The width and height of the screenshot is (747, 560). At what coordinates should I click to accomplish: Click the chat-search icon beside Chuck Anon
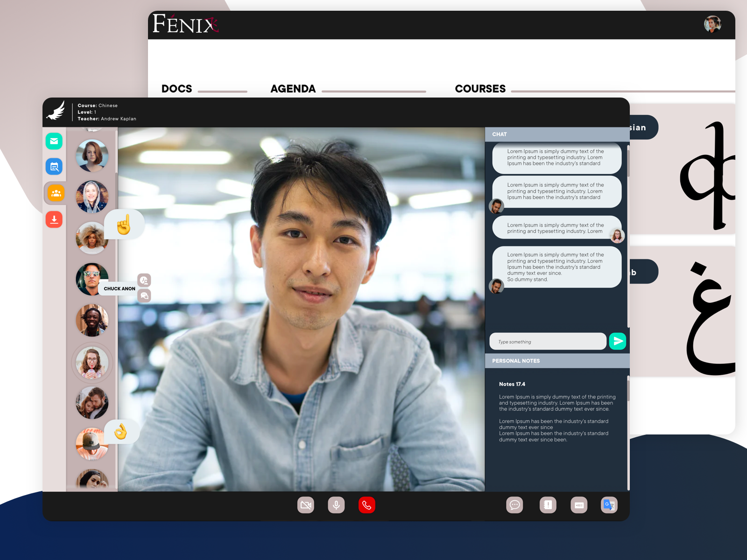point(144,295)
